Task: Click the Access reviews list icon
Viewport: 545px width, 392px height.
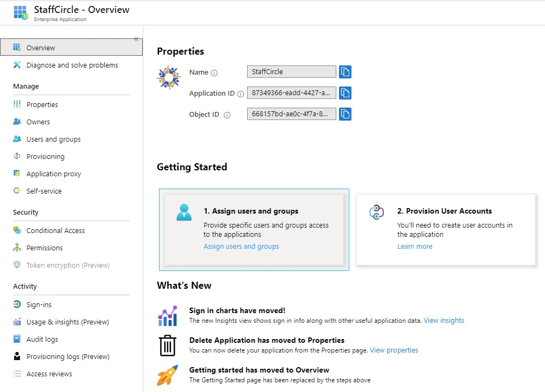Action: [x=17, y=374]
